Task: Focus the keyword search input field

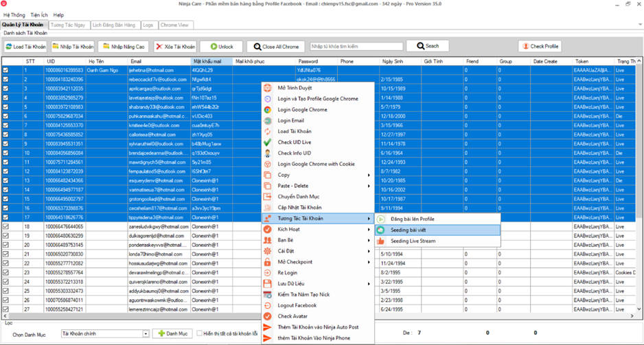Action: coord(356,47)
